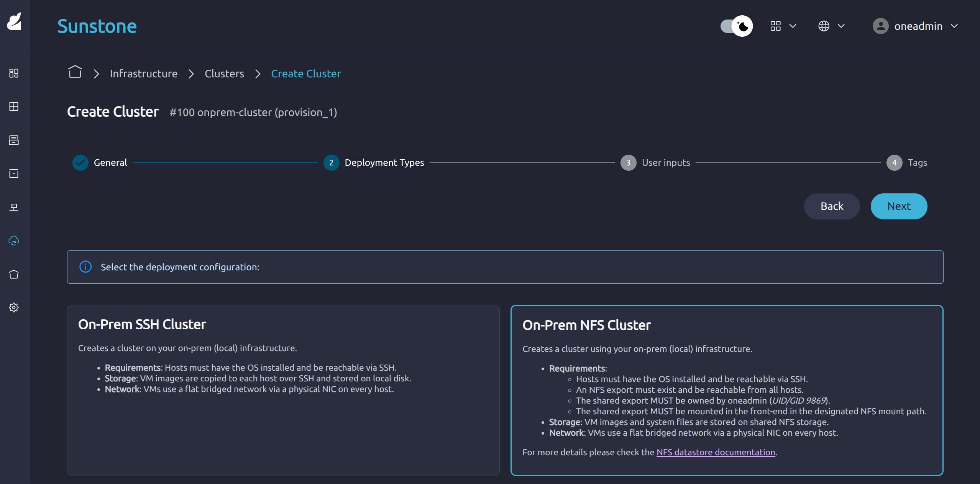Open the Networks sidebar icon
The height and width of the screenshot is (484, 980).
pyautogui.click(x=14, y=173)
